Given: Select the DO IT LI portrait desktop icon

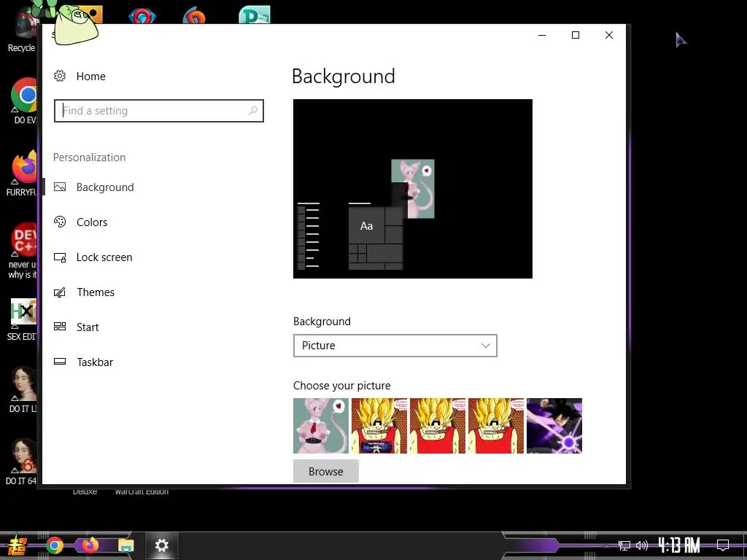Looking at the screenshot, I should [23, 390].
